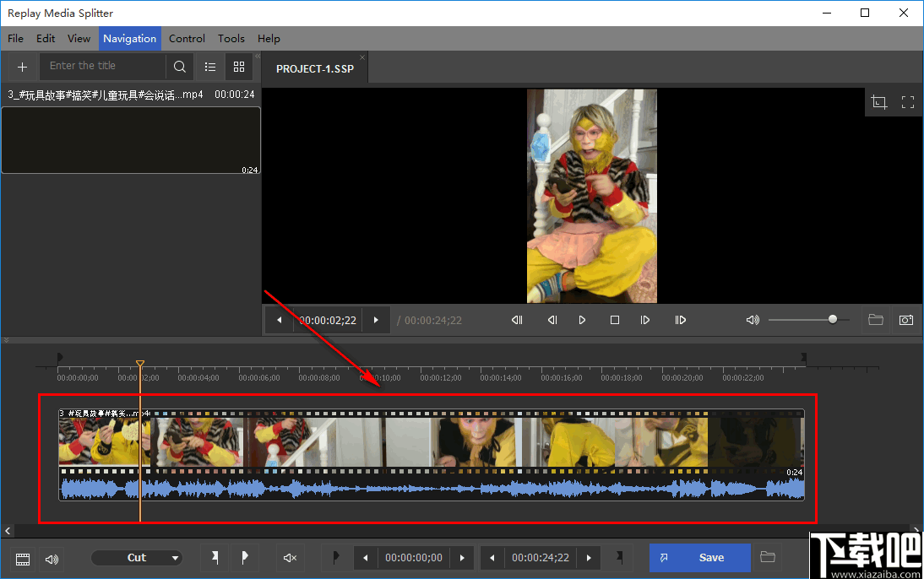The image size is (924, 579).
Task: Open the media file browser next to volume slider
Action: [x=876, y=319]
